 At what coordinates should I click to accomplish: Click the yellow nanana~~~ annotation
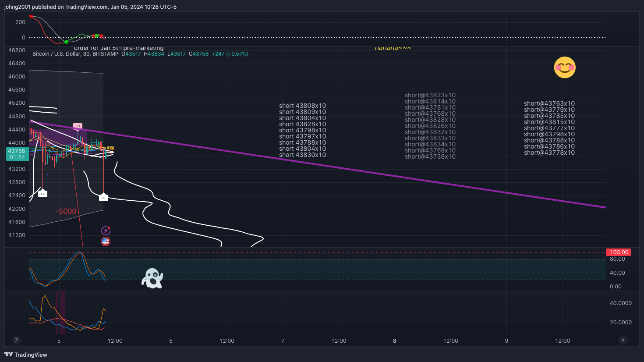(x=393, y=48)
